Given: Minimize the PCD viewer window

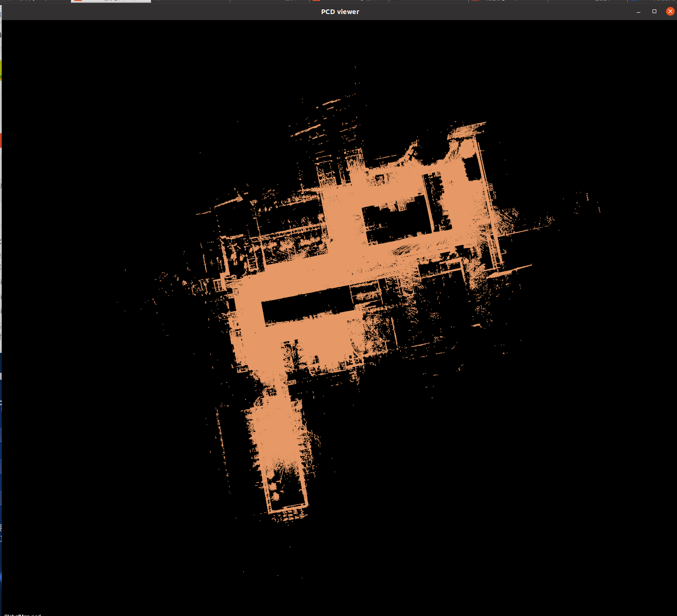Looking at the screenshot, I should coord(638,12).
